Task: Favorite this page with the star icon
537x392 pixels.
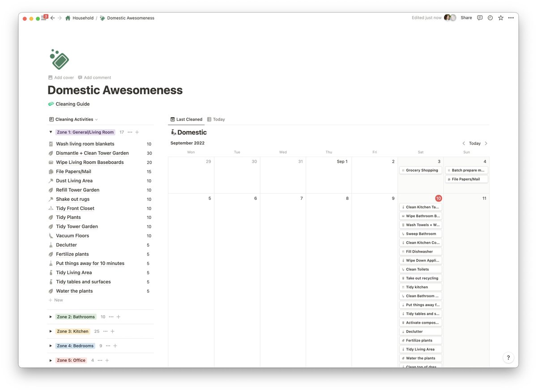Action: (501, 18)
